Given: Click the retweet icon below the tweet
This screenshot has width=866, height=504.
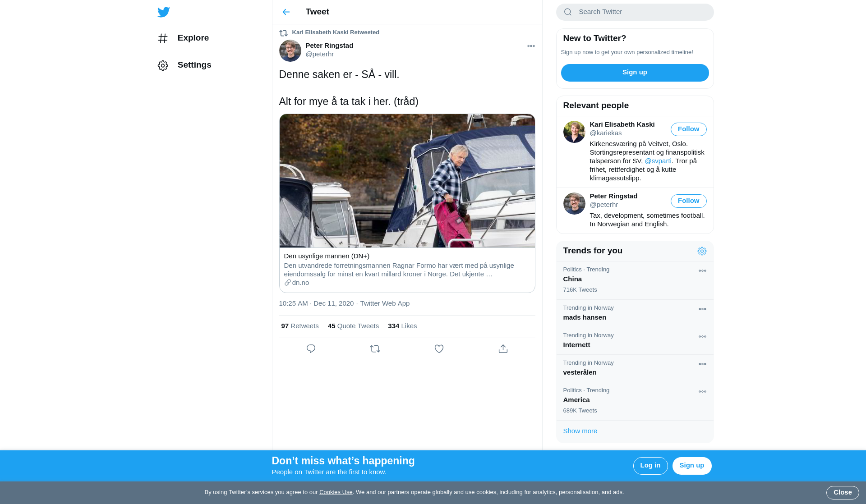Looking at the screenshot, I should (x=375, y=349).
